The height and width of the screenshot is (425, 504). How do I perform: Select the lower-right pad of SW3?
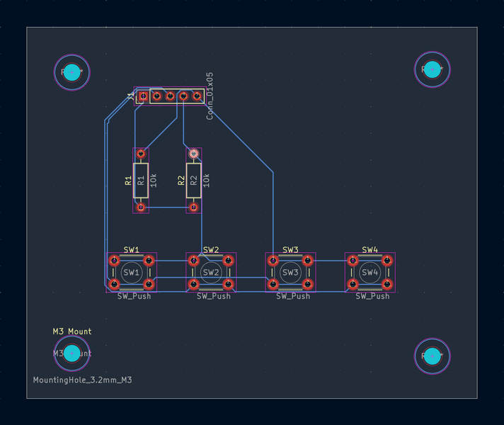click(x=308, y=284)
